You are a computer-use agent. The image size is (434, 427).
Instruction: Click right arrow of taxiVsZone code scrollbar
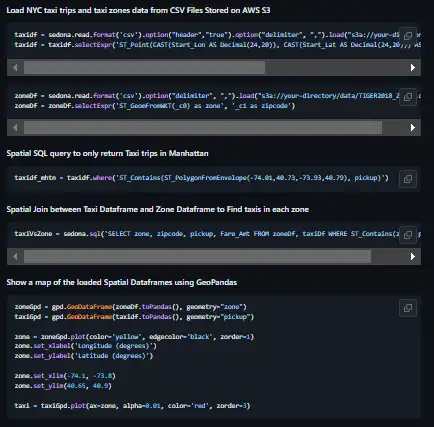coord(413,257)
